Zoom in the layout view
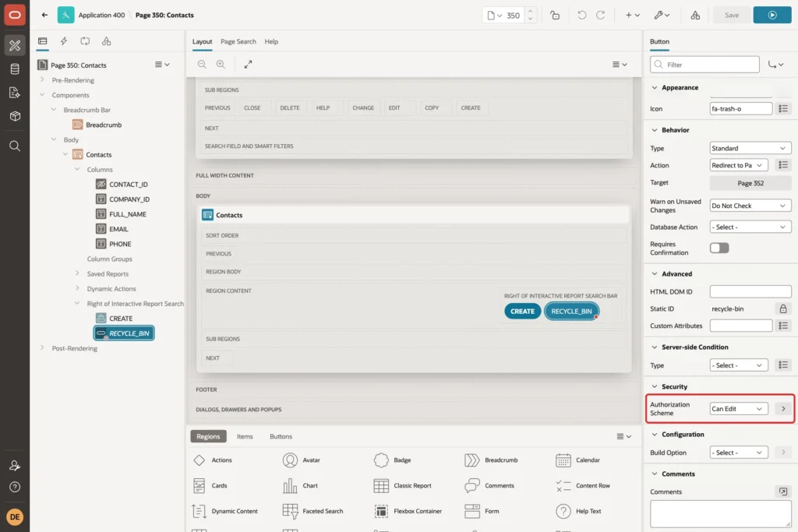Image resolution: width=798 pixels, height=532 pixels. pos(221,64)
